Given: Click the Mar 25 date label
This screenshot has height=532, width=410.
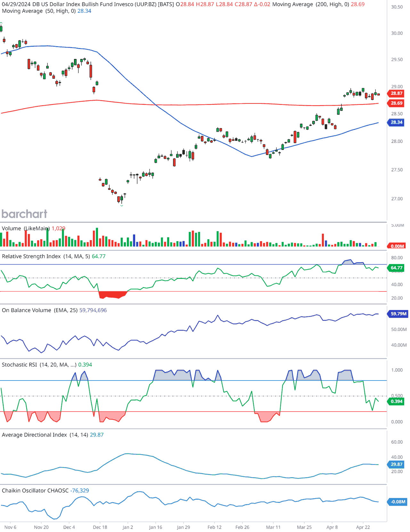Looking at the screenshot, I should tap(304, 527).
